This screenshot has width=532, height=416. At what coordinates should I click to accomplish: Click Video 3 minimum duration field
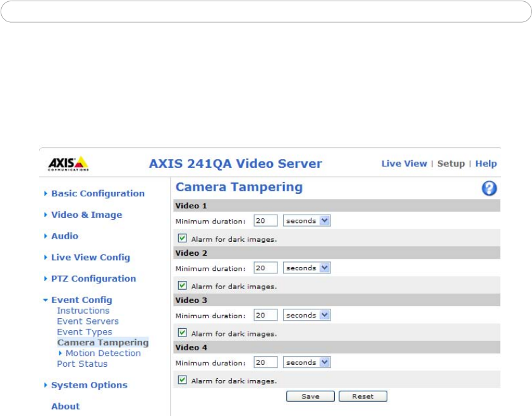tap(265, 315)
